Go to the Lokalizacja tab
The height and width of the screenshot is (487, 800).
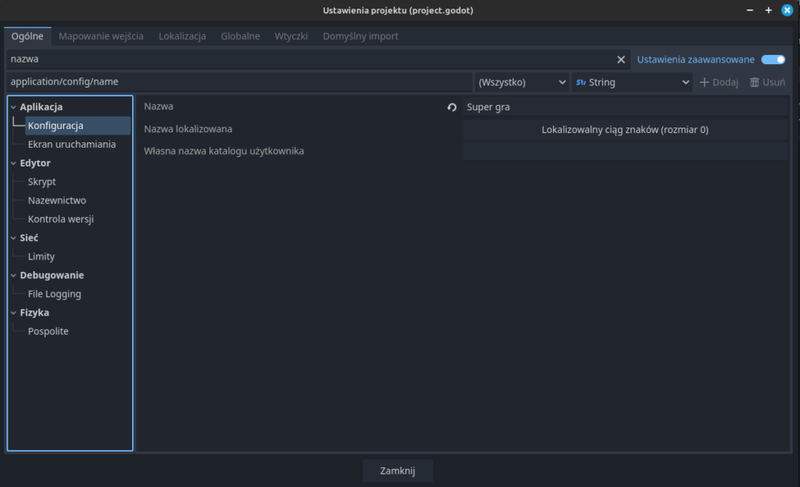182,36
